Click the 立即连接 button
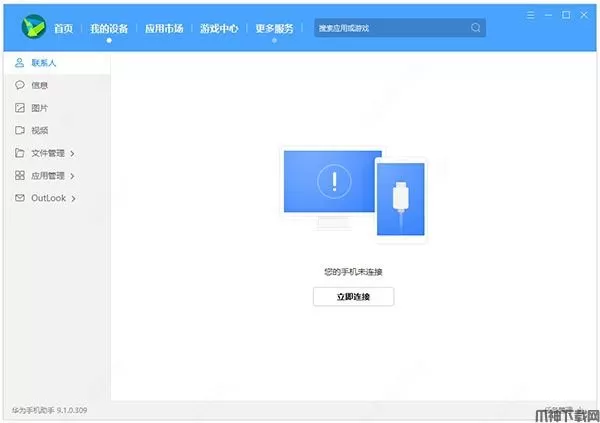The width and height of the screenshot is (600, 423). click(x=353, y=296)
